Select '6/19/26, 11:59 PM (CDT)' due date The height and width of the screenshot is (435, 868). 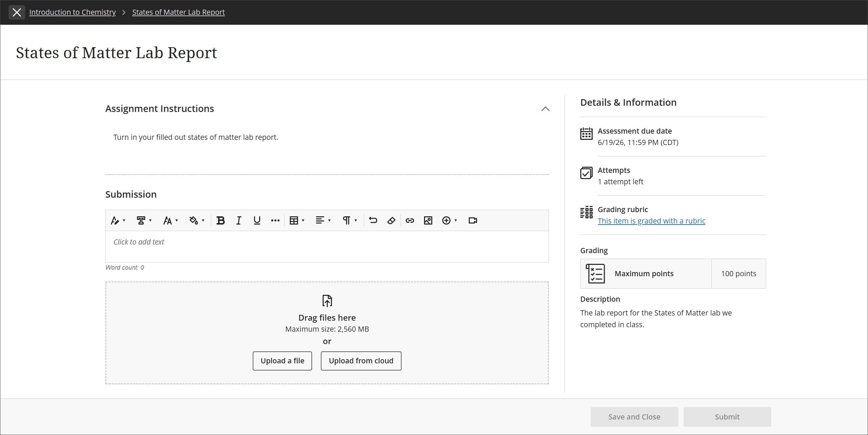pos(638,142)
